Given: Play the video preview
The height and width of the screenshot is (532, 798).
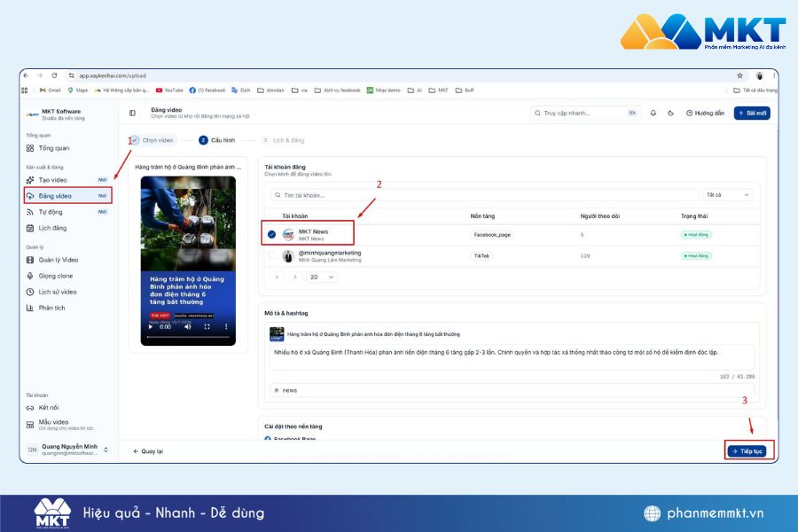Looking at the screenshot, I should (x=151, y=327).
